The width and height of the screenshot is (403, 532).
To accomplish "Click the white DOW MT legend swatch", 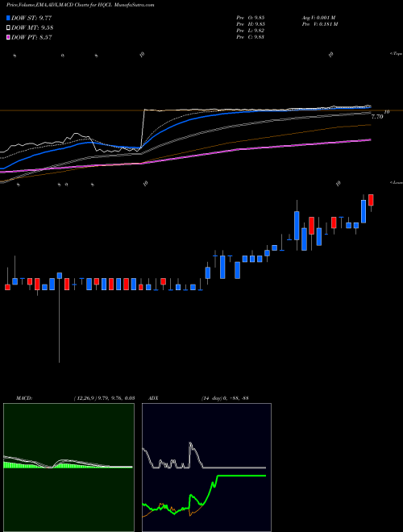I will 8,28.
